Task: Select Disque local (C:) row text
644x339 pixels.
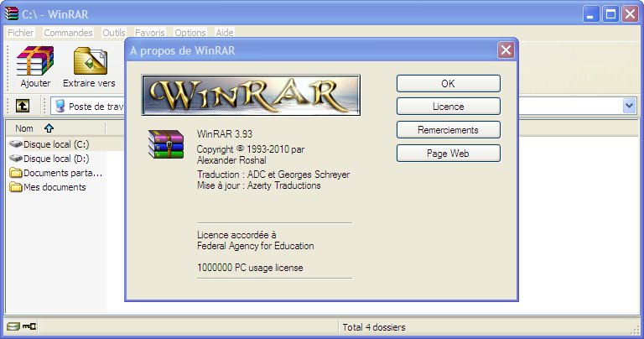Action: click(56, 144)
